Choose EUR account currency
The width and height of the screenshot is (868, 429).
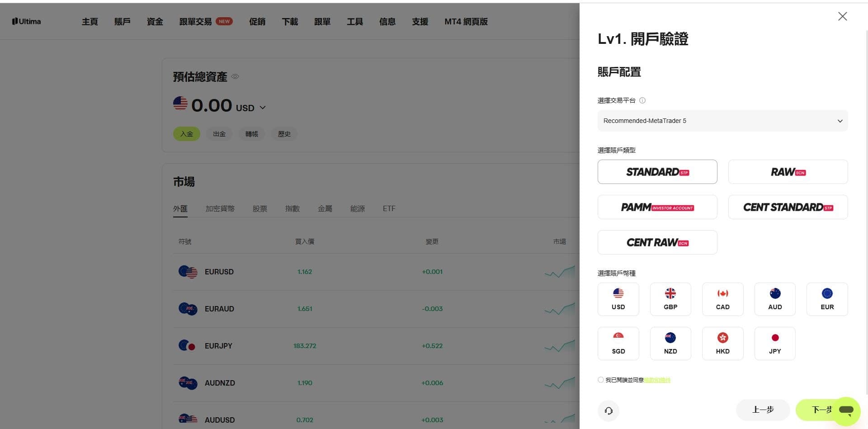coord(827,299)
